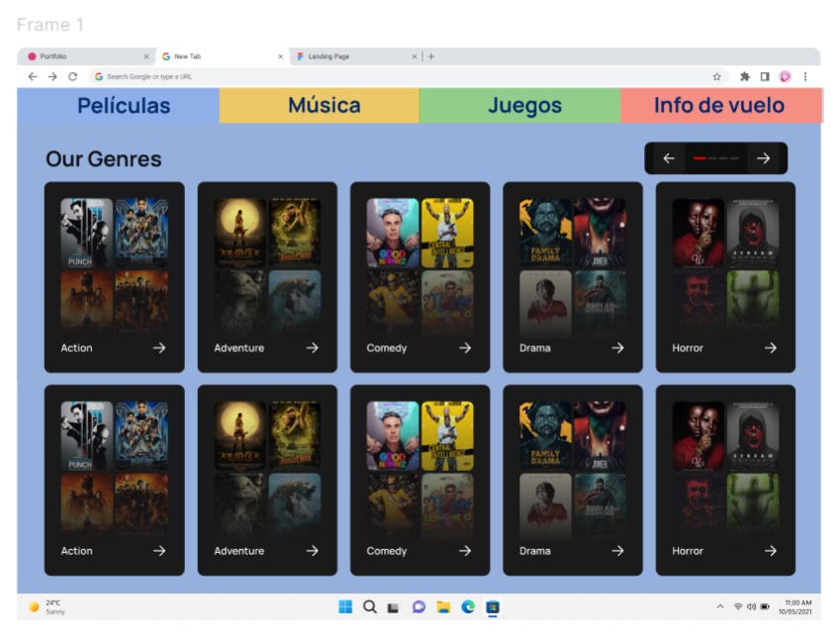
Task: Reload the page
Action: [72, 77]
